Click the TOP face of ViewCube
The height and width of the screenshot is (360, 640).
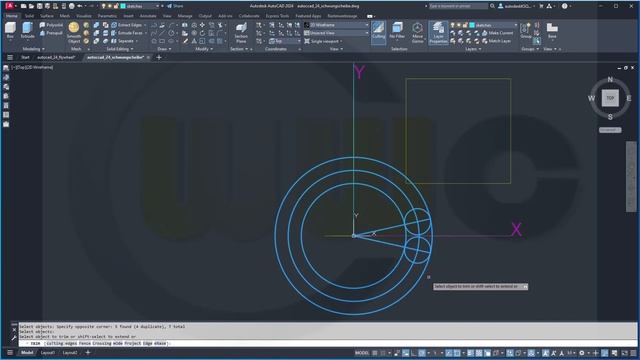[x=610, y=98]
